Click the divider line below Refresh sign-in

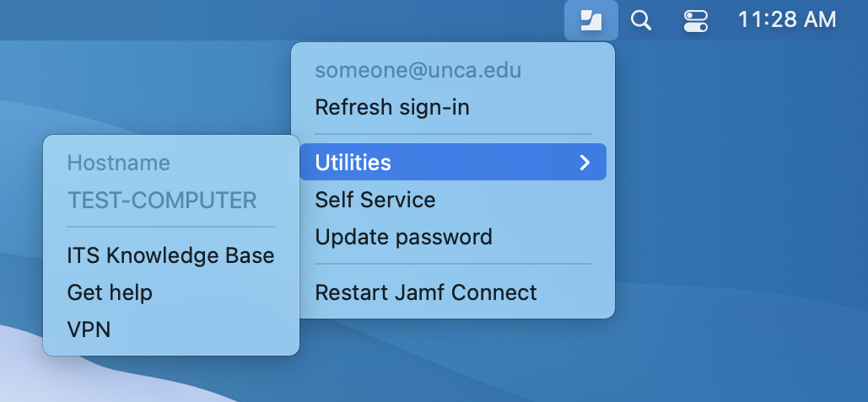pos(453,134)
